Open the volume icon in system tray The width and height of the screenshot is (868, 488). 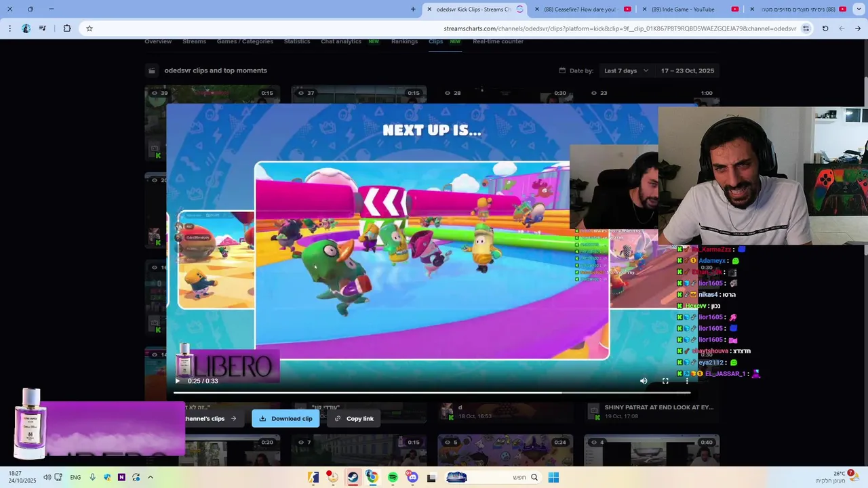click(47, 477)
